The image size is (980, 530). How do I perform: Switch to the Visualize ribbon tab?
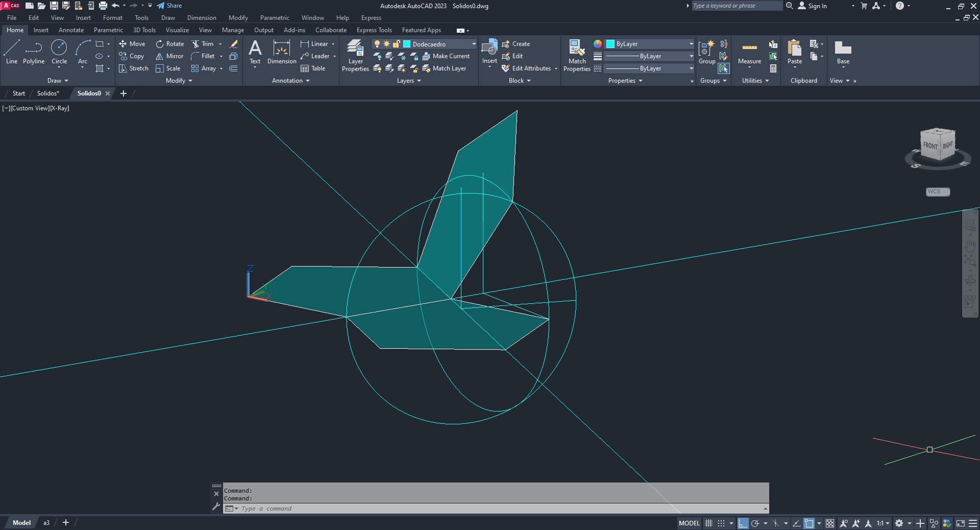coord(177,30)
